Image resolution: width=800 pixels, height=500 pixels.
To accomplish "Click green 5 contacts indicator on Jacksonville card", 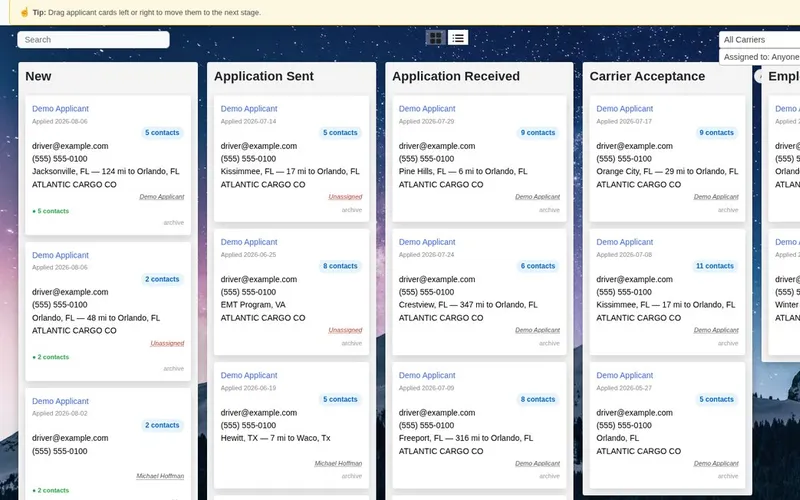I will (x=51, y=211).
